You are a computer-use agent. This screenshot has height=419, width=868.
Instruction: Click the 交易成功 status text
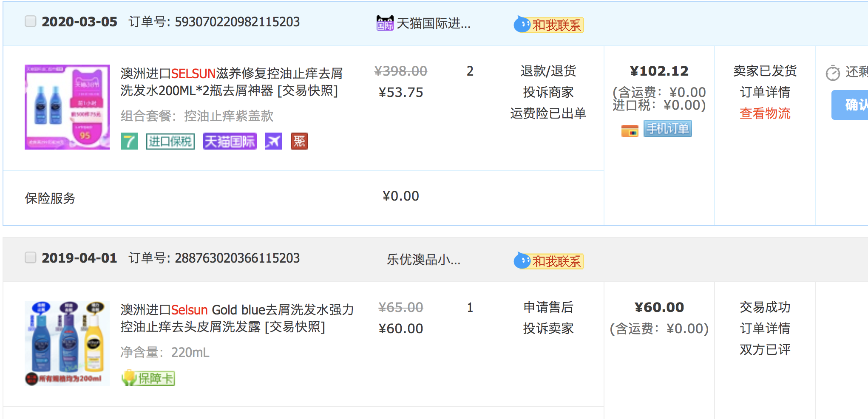(x=765, y=307)
